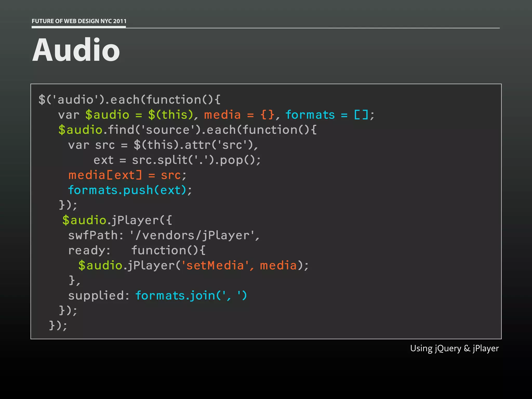
Task: Click the final closing '});' line
Action: pos(58,325)
